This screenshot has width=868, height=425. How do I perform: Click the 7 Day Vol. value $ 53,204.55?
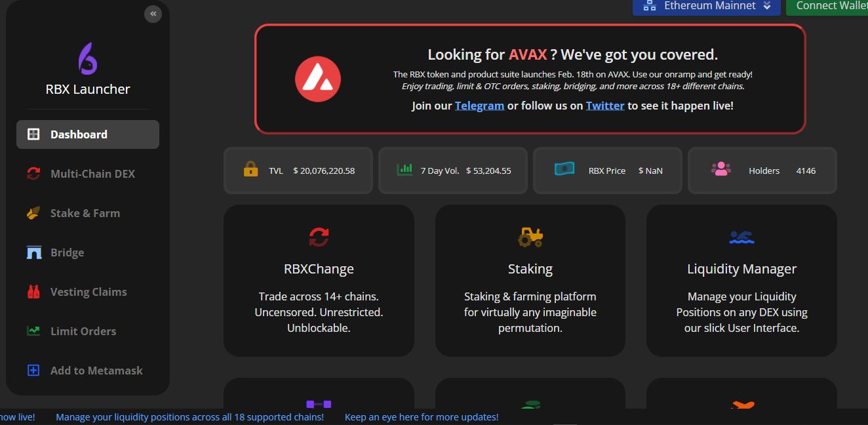click(x=488, y=171)
